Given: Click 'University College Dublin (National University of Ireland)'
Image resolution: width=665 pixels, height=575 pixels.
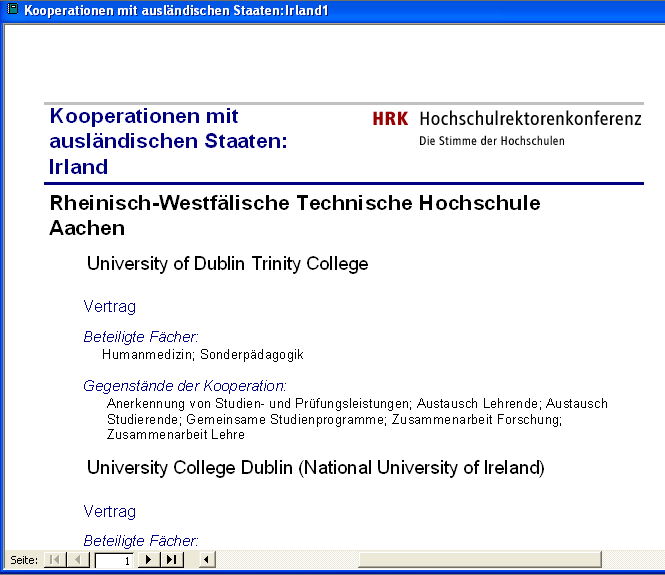Looking at the screenshot, I should [316, 468].
